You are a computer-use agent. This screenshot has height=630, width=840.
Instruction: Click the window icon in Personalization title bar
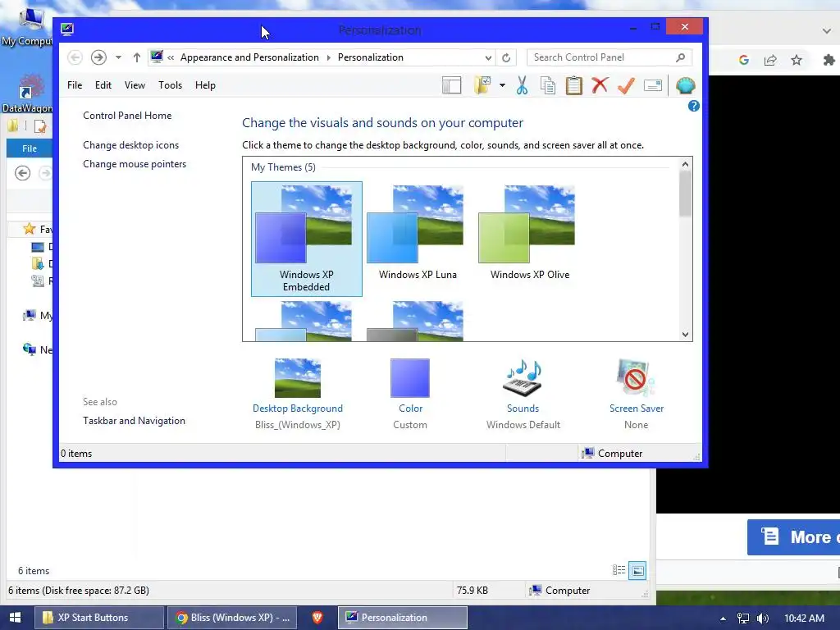[67, 29]
